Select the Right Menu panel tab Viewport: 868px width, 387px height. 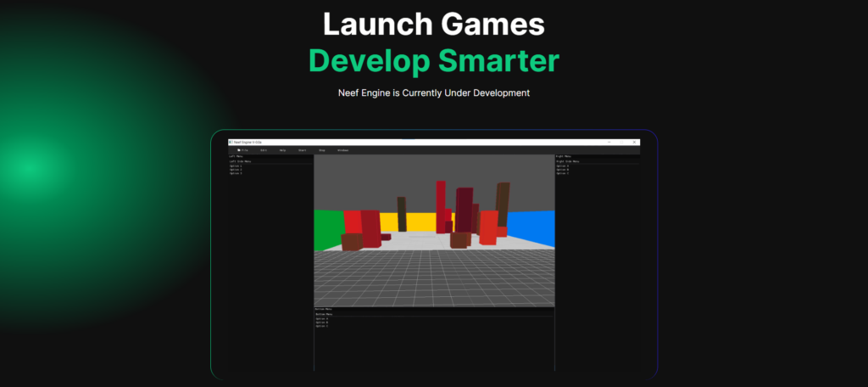pyautogui.click(x=564, y=156)
